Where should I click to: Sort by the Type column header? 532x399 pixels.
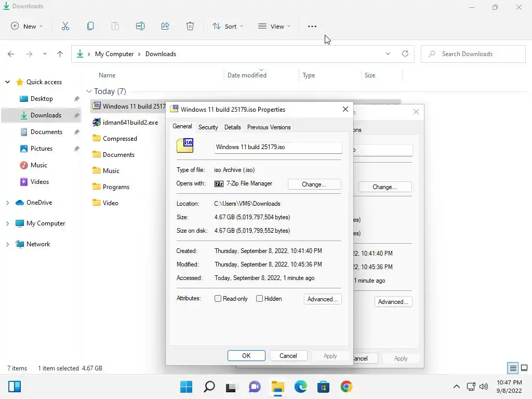tap(309, 75)
